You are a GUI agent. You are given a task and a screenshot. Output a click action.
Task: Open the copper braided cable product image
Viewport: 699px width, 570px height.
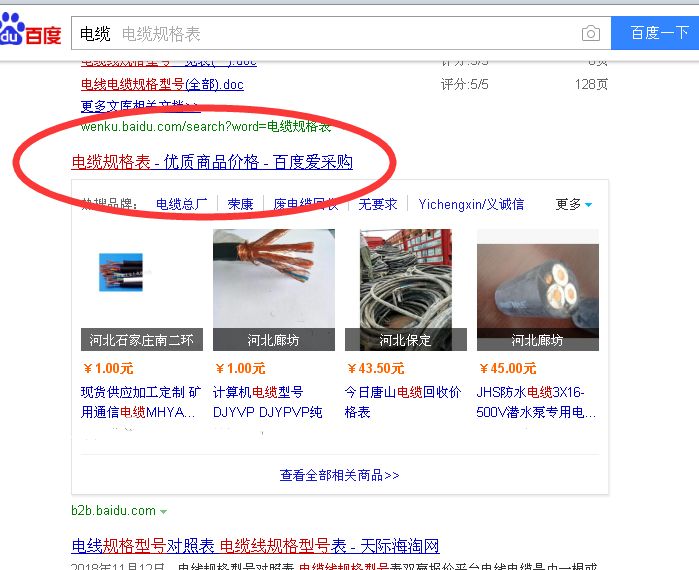click(x=274, y=290)
